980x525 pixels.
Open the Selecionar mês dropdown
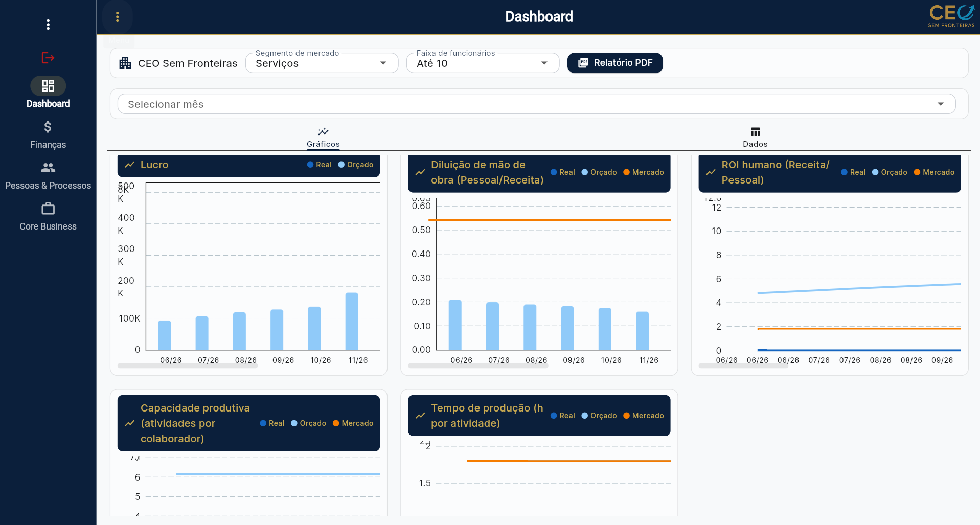click(537, 104)
